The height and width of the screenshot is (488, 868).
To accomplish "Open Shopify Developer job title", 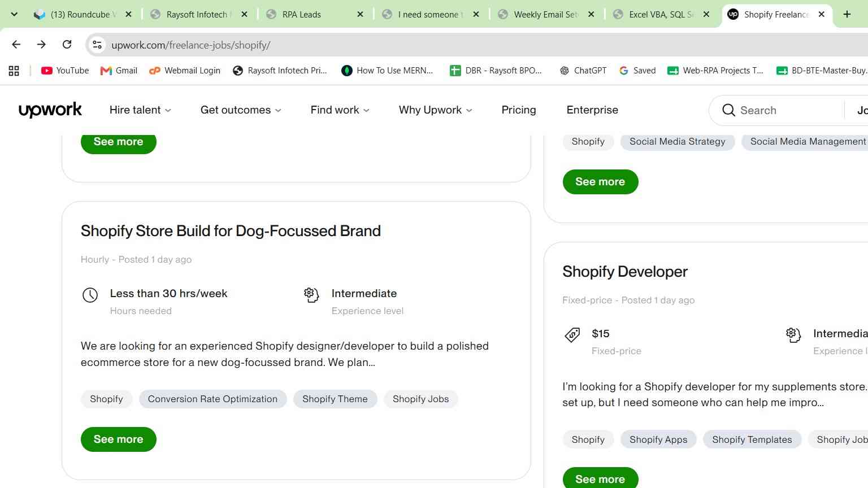I will tap(624, 272).
